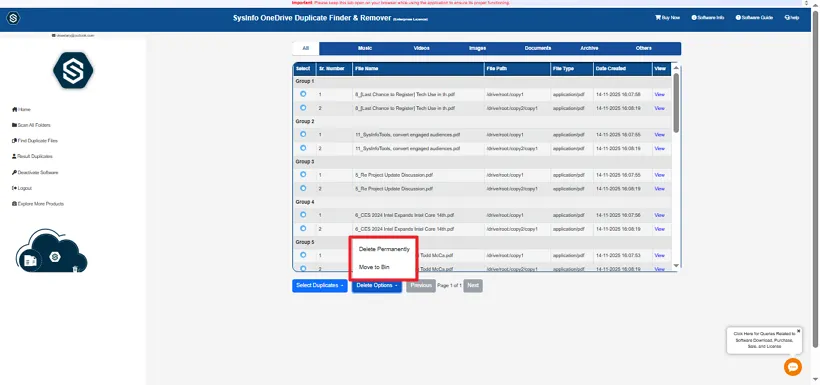Go to Home in the sidebar

(x=21, y=110)
